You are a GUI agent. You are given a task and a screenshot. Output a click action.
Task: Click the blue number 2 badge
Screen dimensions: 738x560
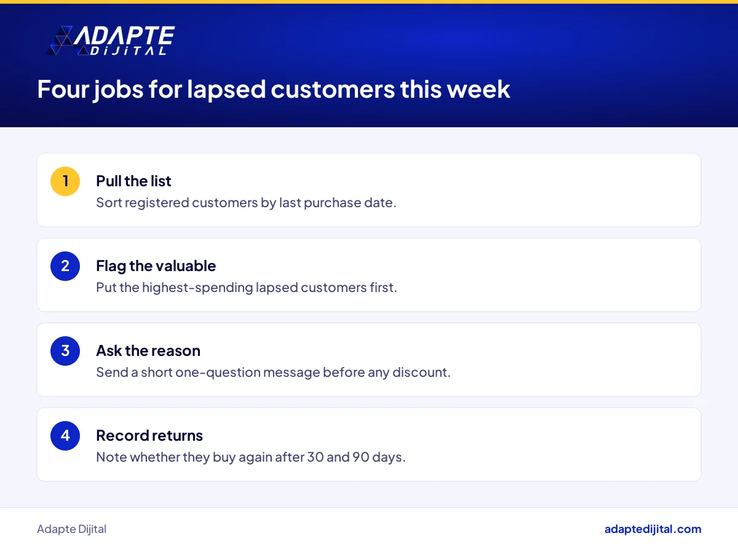(x=65, y=266)
